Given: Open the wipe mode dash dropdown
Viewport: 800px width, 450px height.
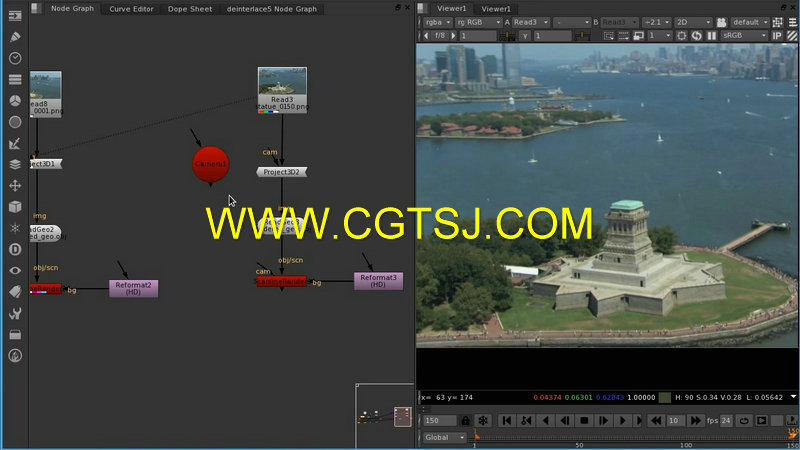Looking at the screenshot, I should click(x=571, y=22).
